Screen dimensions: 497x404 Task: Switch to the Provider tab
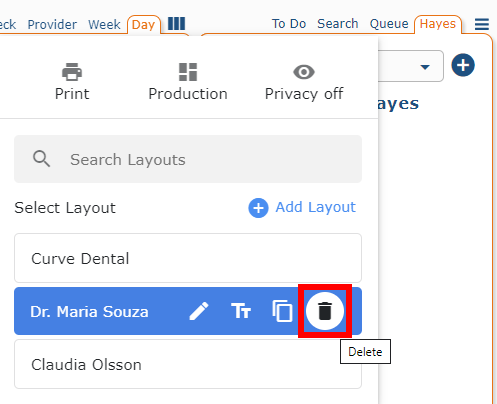(52, 24)
